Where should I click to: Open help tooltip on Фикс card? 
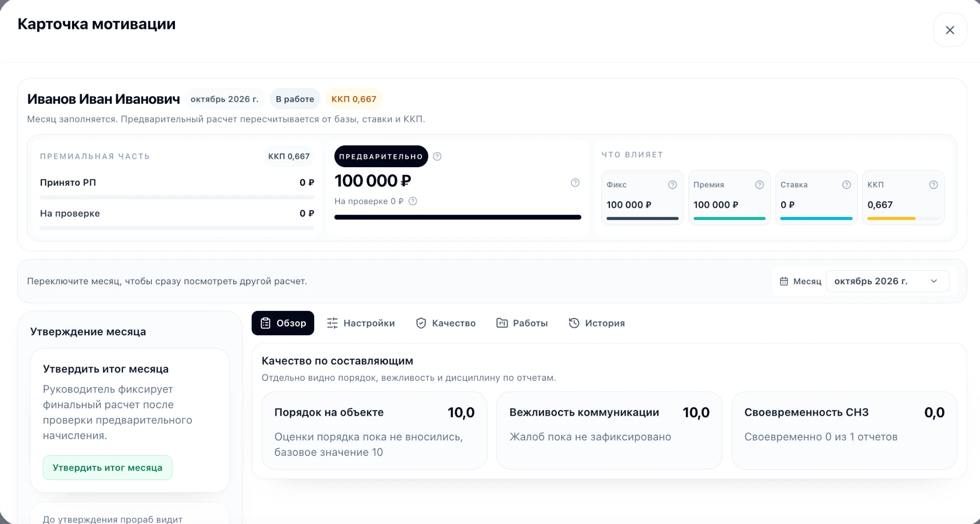coord(672,185)
